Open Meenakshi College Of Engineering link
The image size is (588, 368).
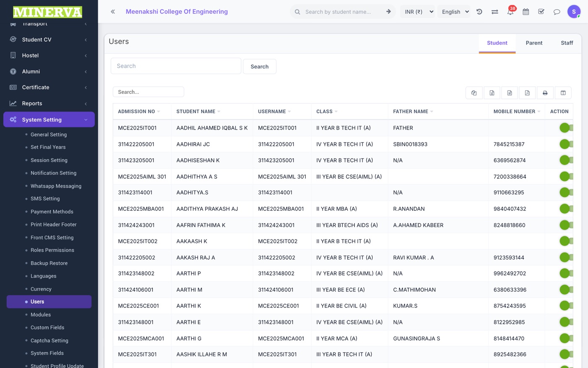tap(177, 12)
